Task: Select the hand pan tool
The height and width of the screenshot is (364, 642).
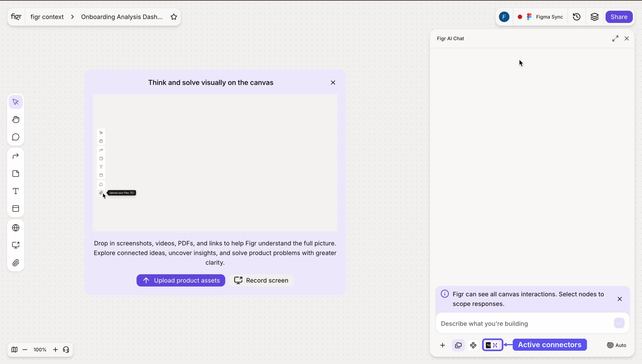Action: pos(16,119)
